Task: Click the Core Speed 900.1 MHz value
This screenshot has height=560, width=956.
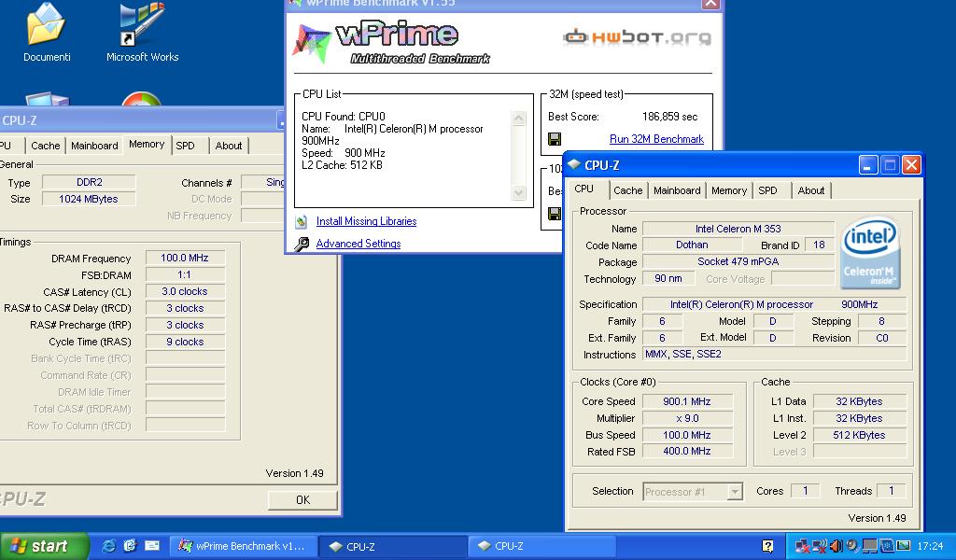Action: coord(687,401)
